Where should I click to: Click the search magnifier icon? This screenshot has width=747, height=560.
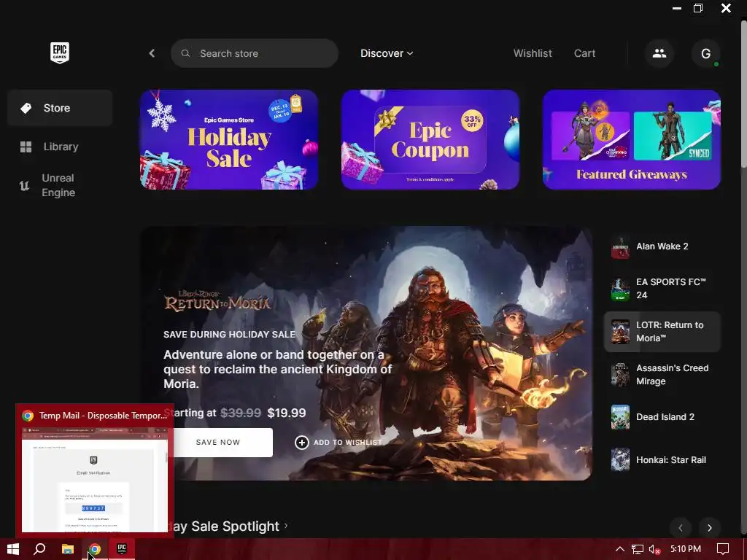185,53
